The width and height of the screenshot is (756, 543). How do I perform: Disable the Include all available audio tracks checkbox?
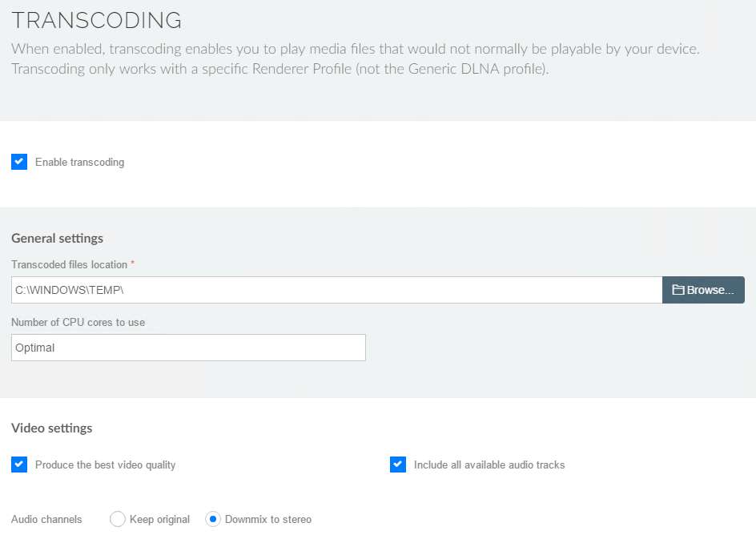pyautogui.click(x=398, y=465)
